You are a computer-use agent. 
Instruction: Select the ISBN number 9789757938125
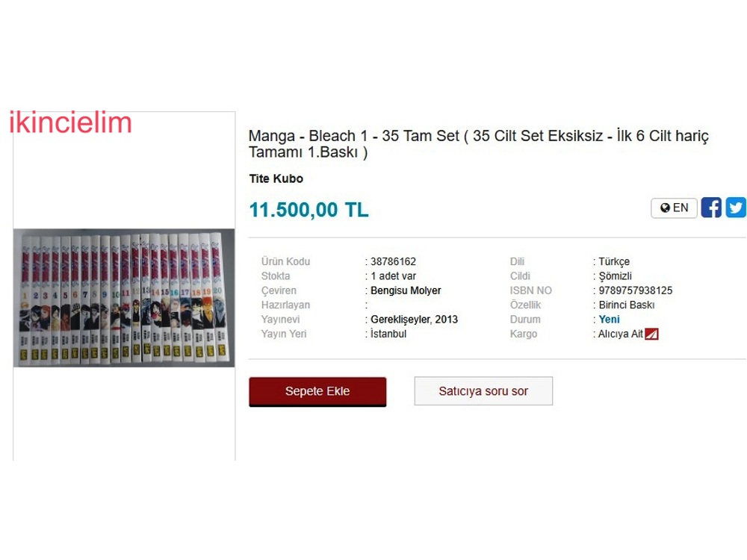(x=636, y=290)
